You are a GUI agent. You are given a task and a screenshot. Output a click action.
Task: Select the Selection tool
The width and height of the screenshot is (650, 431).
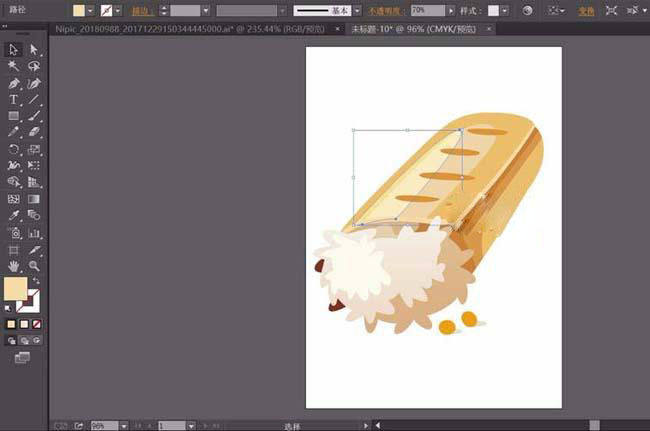pyautogui.click(x=13, y=50)
